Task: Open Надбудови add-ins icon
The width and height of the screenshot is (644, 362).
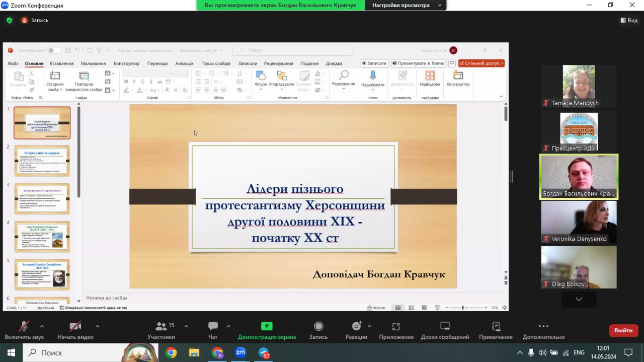Action: point(430,76)
